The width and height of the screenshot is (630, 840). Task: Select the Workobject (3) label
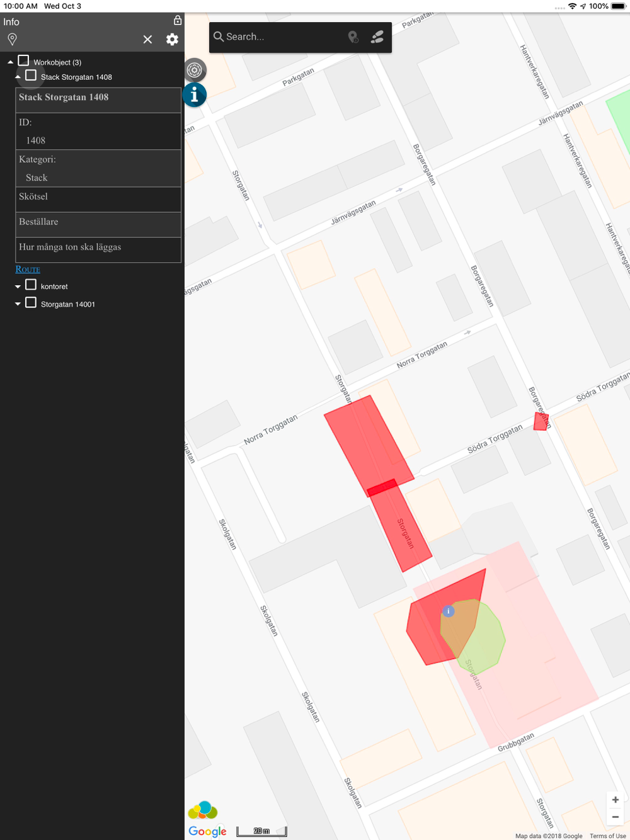click(57, 62)
